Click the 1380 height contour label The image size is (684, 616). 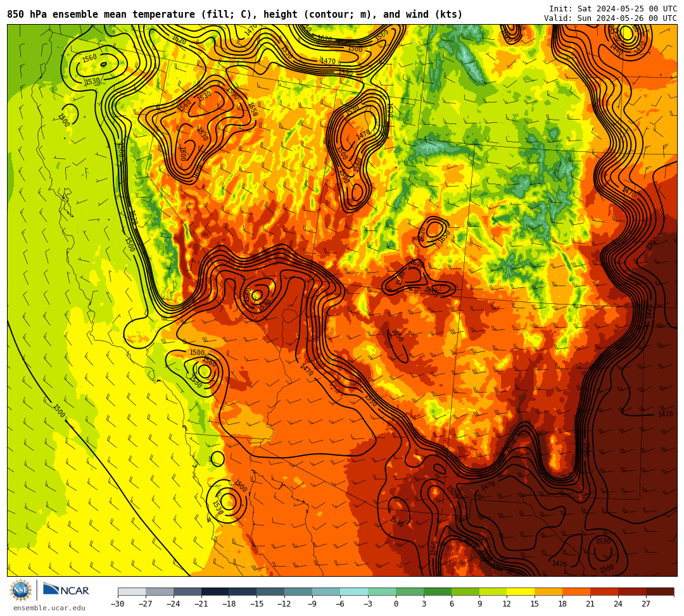tap(652, 243)
